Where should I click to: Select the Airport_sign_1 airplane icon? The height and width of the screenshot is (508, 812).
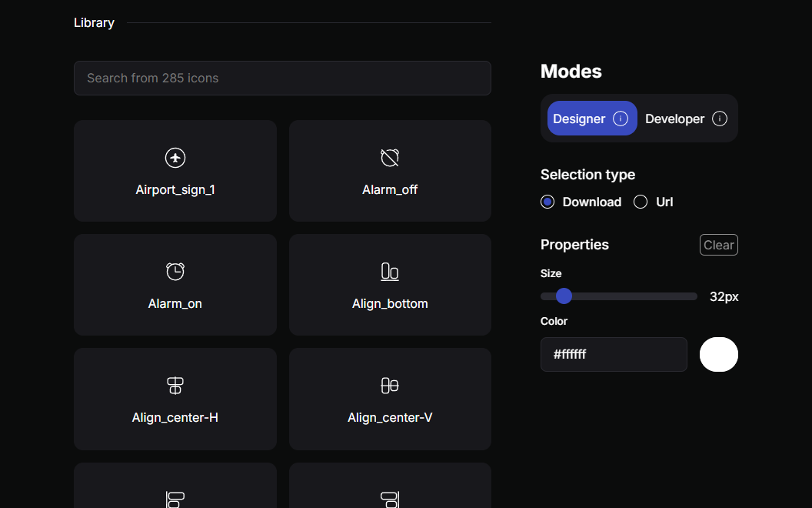175,159
